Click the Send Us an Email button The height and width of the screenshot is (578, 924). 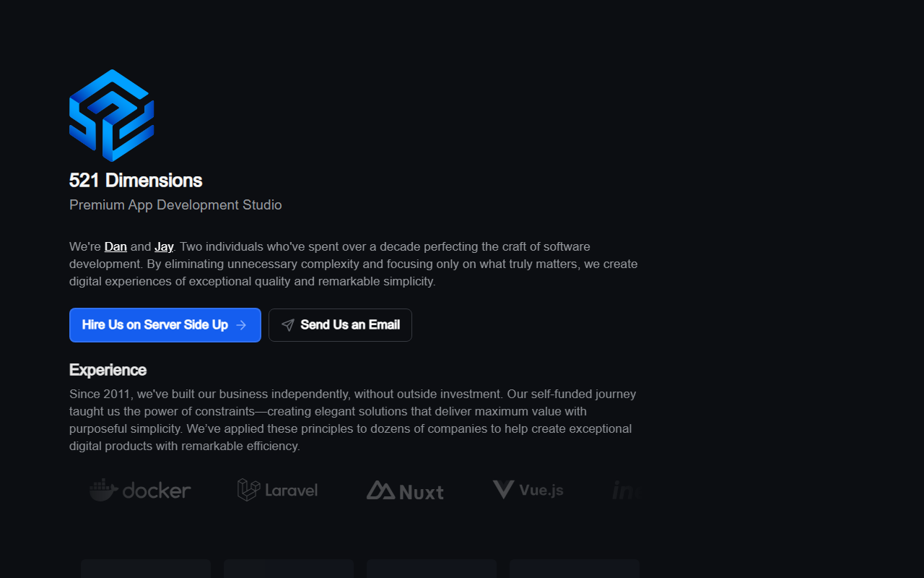pos(341,325)
